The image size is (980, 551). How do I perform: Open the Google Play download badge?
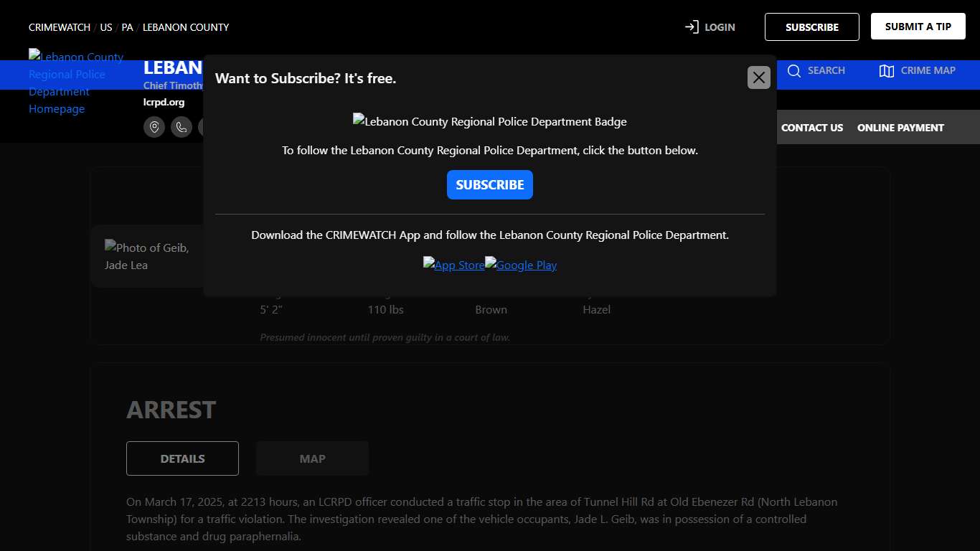(521, 265)
